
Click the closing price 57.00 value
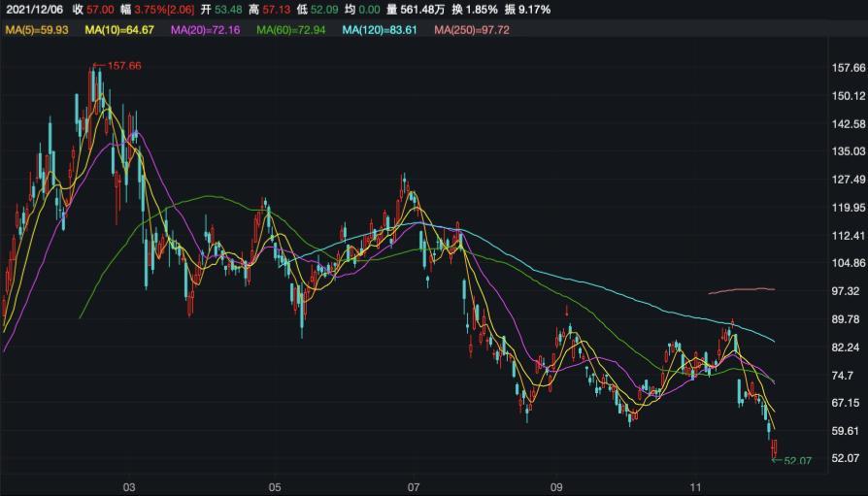(100, 10)
